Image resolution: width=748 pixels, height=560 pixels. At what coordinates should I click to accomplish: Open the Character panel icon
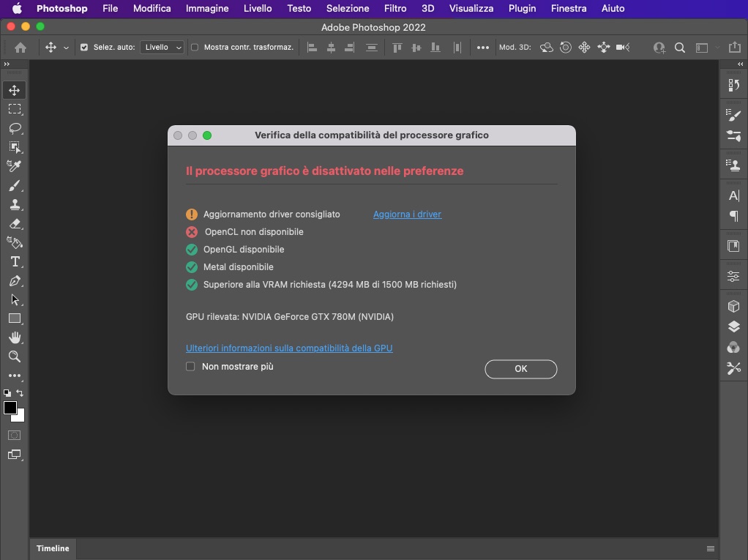tap(733, 195)
